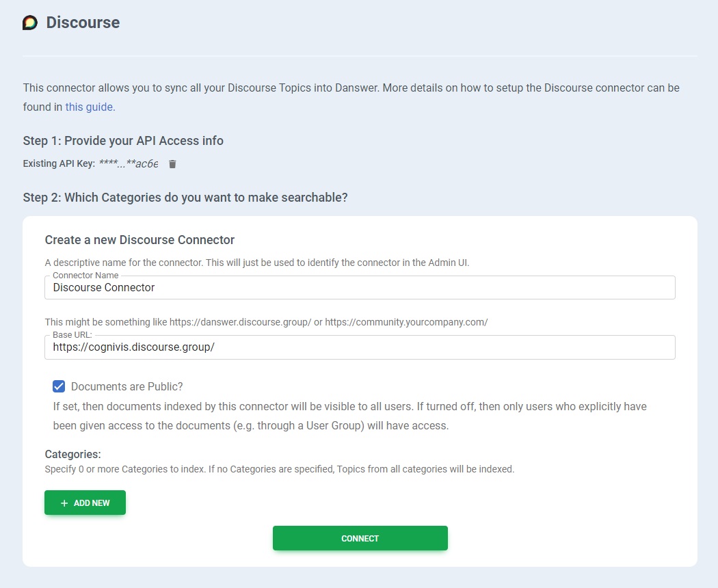Click the "Categories:" section label
Screen dimensions: 718x588
[72, 454]
